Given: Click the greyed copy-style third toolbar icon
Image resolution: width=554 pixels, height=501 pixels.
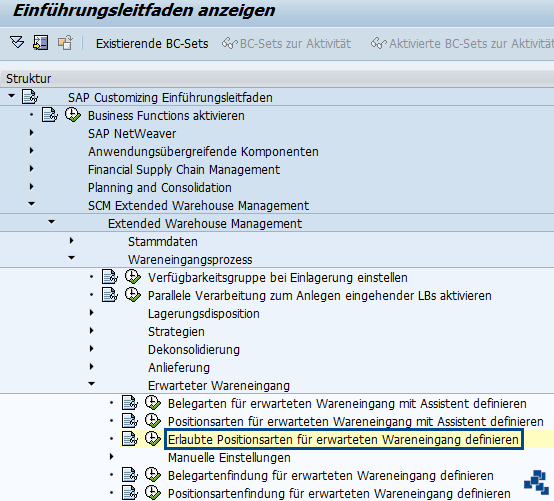Looking at the screenshot, I should pyautogui.click(x=65, y=43).
